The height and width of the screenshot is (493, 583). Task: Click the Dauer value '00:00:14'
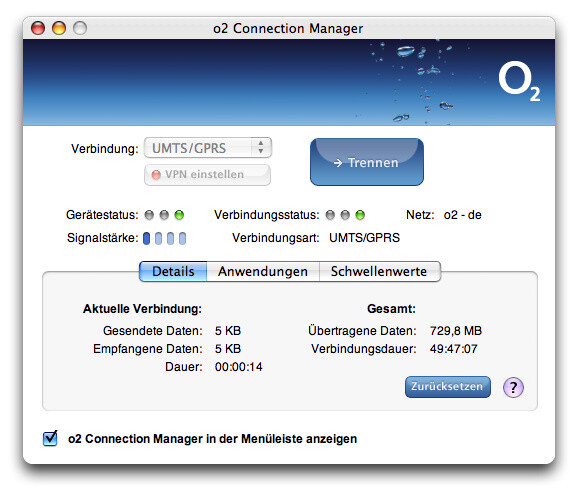(239, 367)
